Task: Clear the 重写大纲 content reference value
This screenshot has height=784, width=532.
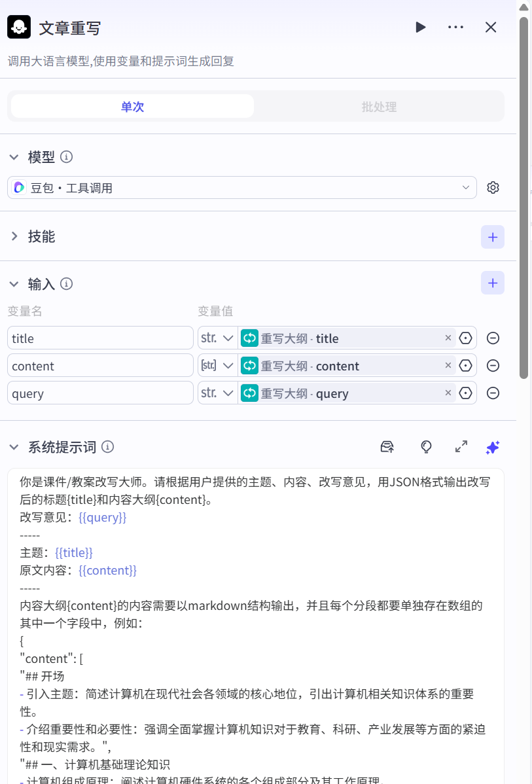Action: pos(448,366)
